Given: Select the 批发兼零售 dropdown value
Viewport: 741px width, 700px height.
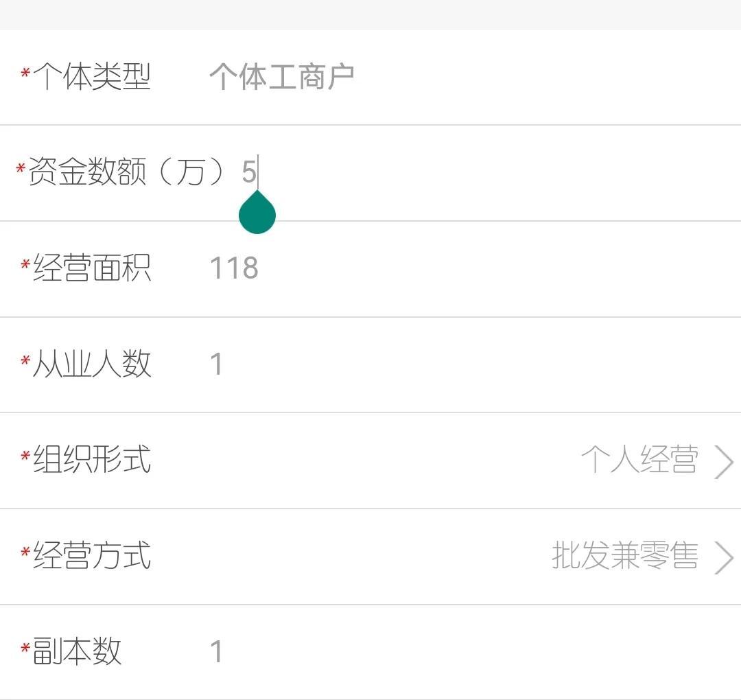Looking at the screenshot, I should [x=625, y=556].
